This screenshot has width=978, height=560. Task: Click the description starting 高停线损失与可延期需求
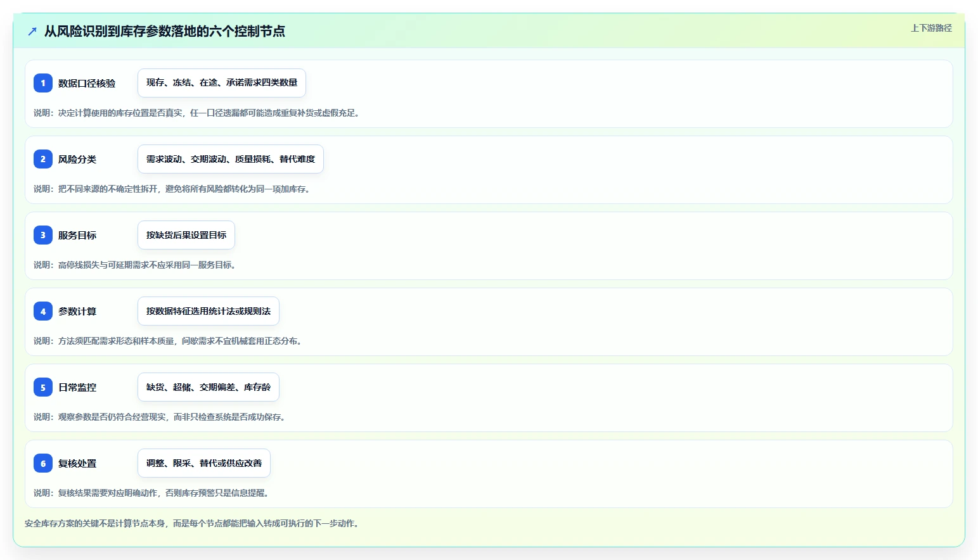pos(136,265)
